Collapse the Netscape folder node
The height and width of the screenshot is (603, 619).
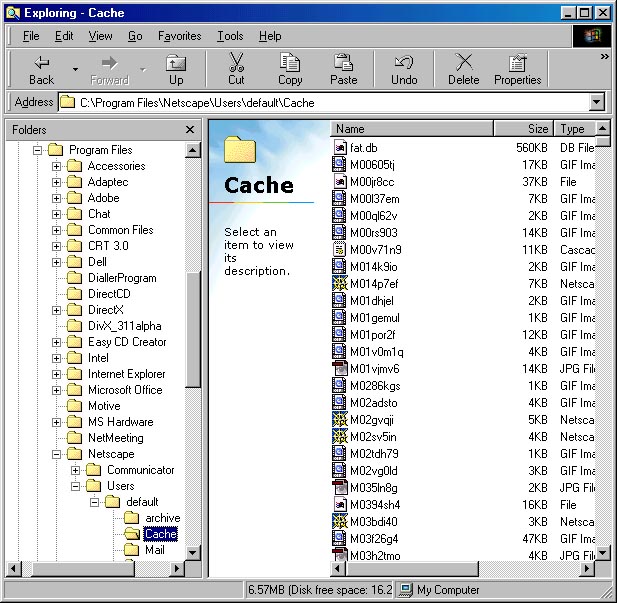[x=56, y=454]
